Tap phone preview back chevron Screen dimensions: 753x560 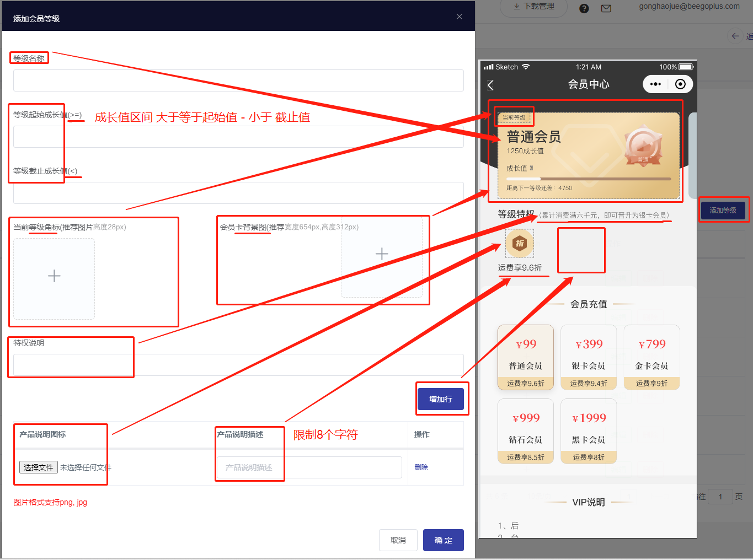click(x=490, y=85)
